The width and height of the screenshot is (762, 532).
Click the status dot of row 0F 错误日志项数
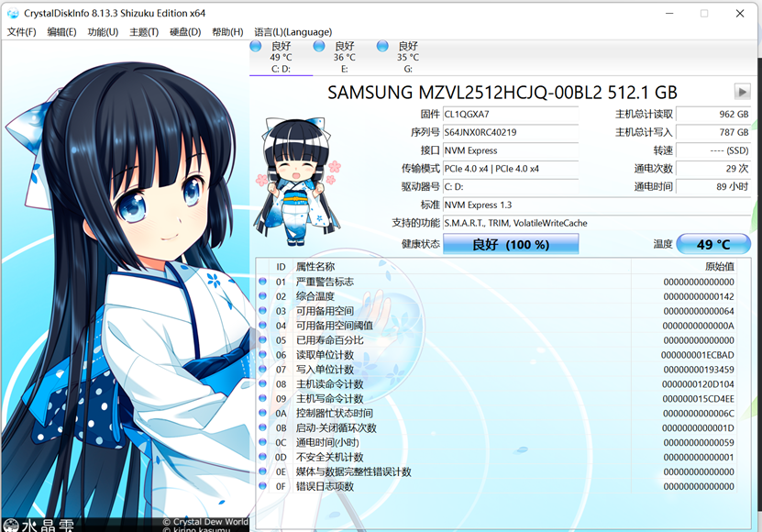(x=263, y=485)
